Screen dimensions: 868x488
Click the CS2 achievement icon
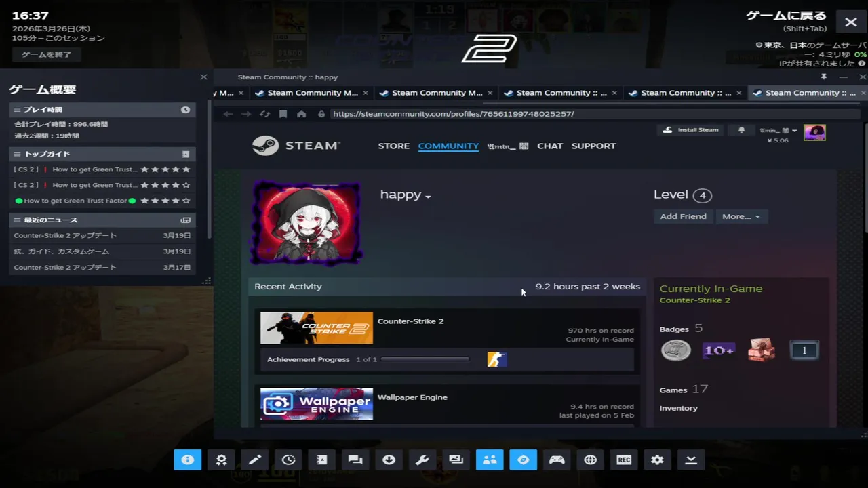tap(497, 359)
